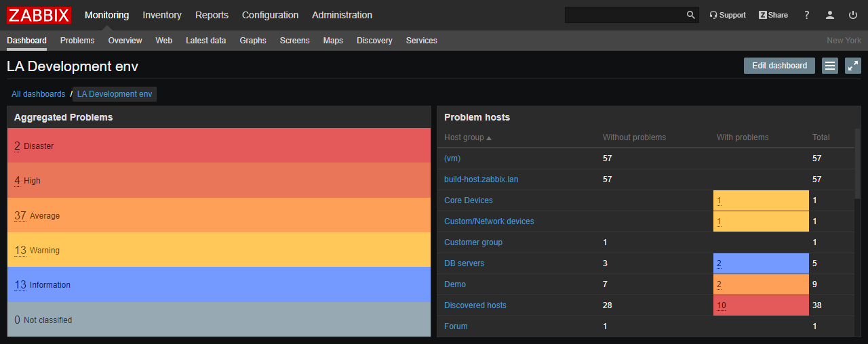Open the Discovered hosts group link

point(475,305)
